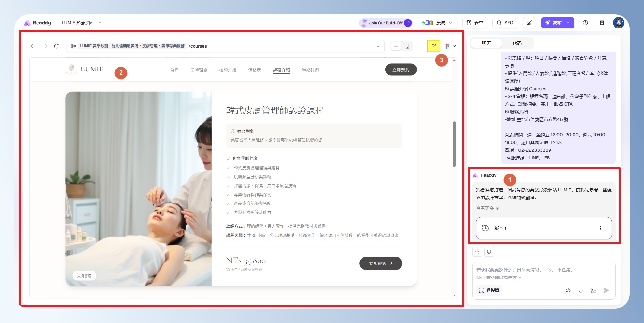The width and height of the screenshot is (644, 323).
Task: Enter fullscreen preview mode
Action: tap(421, 46)
